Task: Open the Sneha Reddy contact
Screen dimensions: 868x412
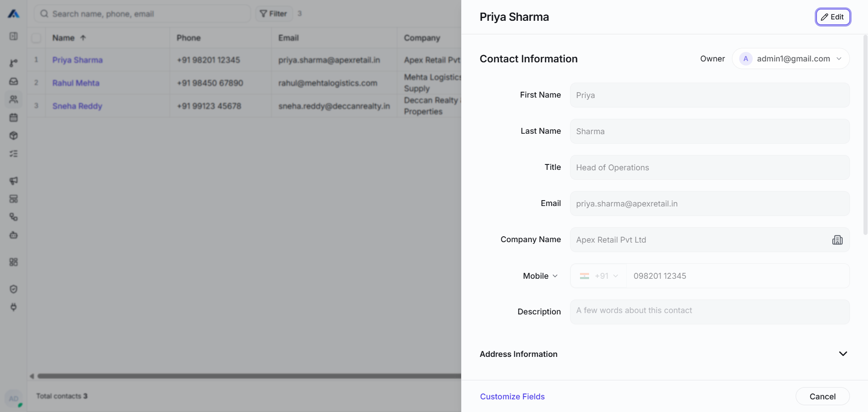Action: [x=77, y=106]
